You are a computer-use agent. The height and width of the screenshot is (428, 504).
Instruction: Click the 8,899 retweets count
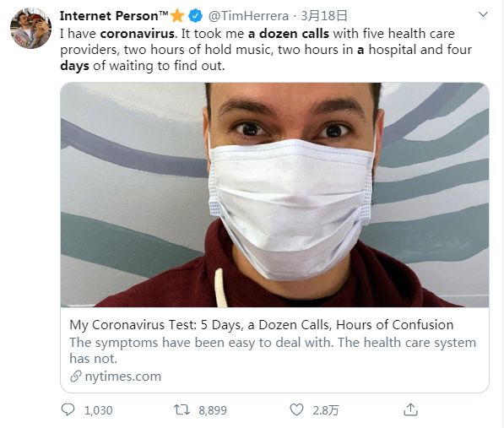(213, 410)
